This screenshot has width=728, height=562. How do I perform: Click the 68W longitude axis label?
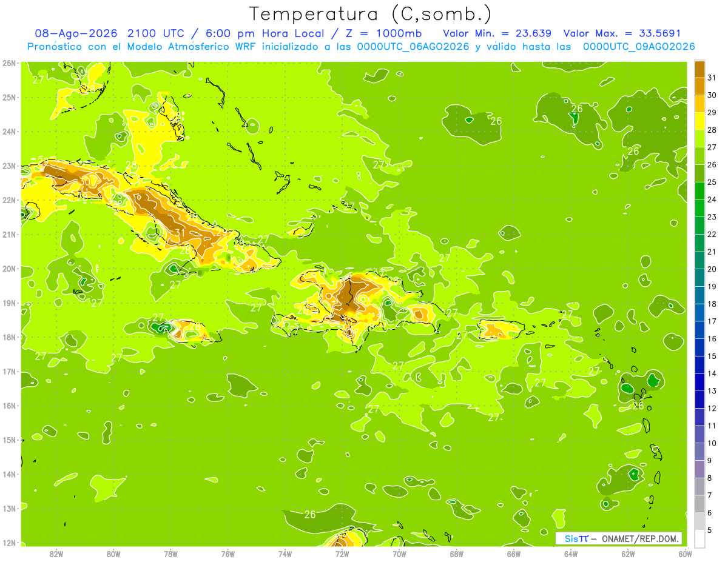[457, 554]
